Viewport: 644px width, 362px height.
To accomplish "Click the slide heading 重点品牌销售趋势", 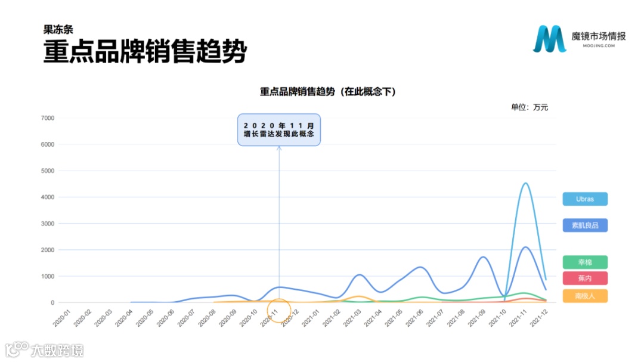I will 145,51.
